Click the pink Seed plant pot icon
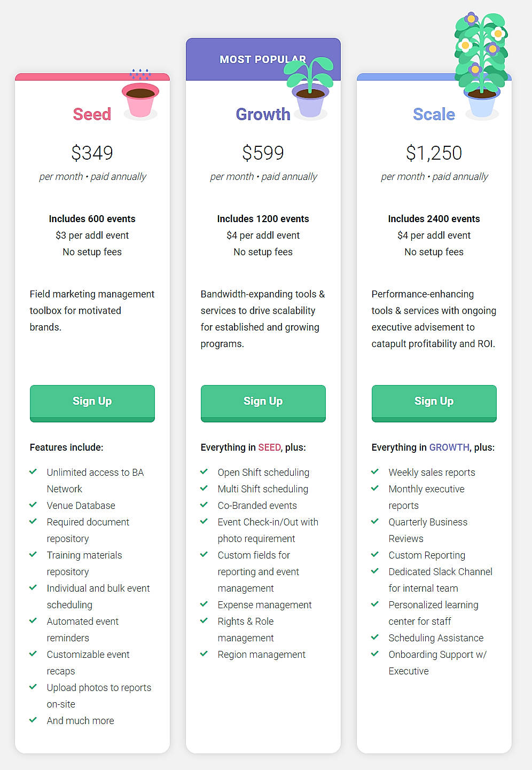Viewport: 532px width, 770px height. 140,99
